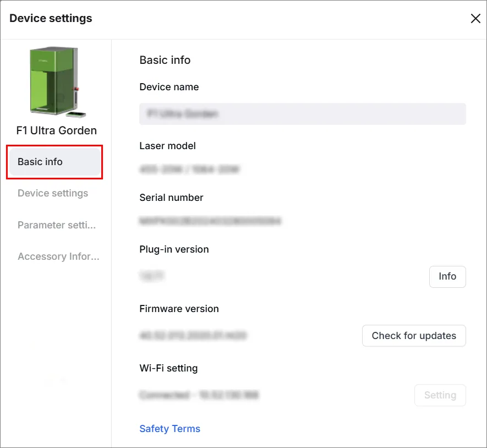Open the Device settings sidebar tab
The image size is (487, 448).
click(53, 193)
